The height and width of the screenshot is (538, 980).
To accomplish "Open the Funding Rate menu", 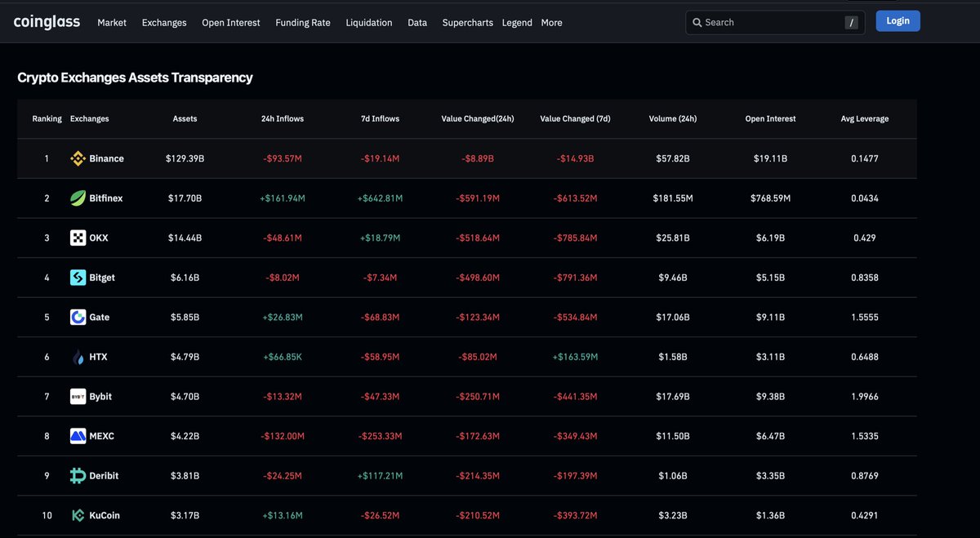I will 303,23.
